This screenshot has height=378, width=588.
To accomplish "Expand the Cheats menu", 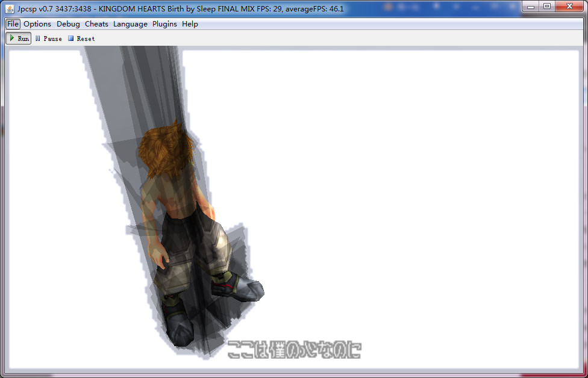I will [x=96, y=24].
